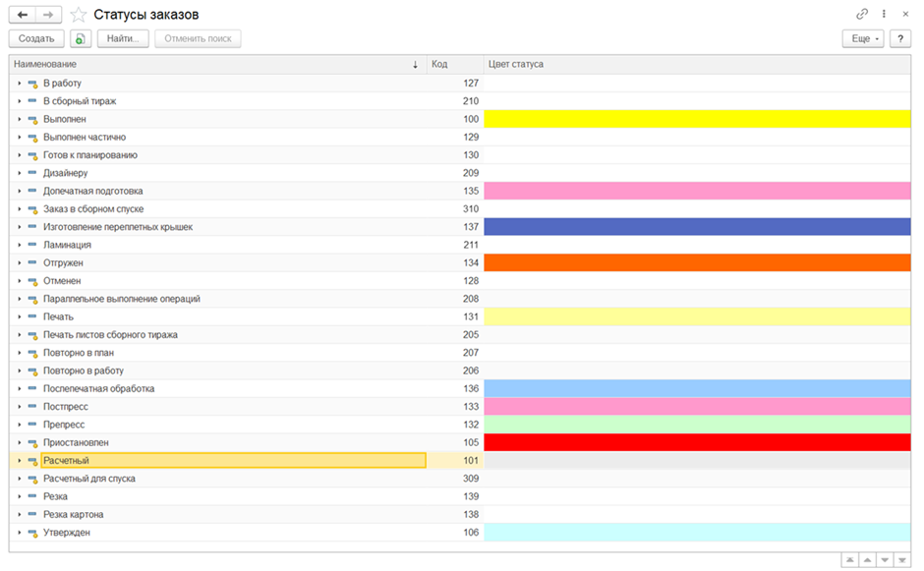Click the create-by-copying icon button

tap(81, 38)
